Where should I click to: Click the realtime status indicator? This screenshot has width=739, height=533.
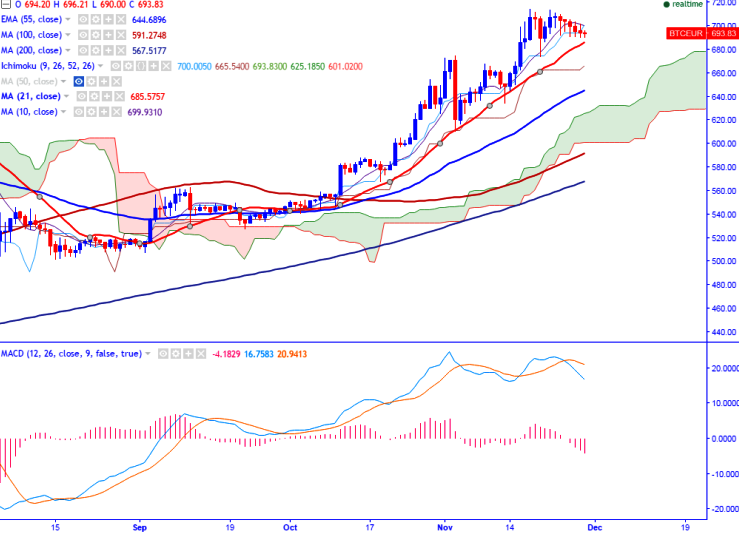point(683,4)
